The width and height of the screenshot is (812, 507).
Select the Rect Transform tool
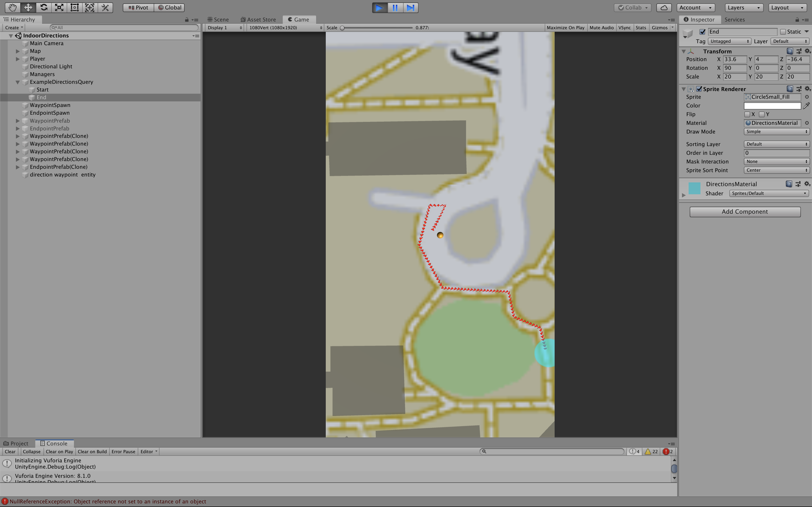(x=74, y=7)
